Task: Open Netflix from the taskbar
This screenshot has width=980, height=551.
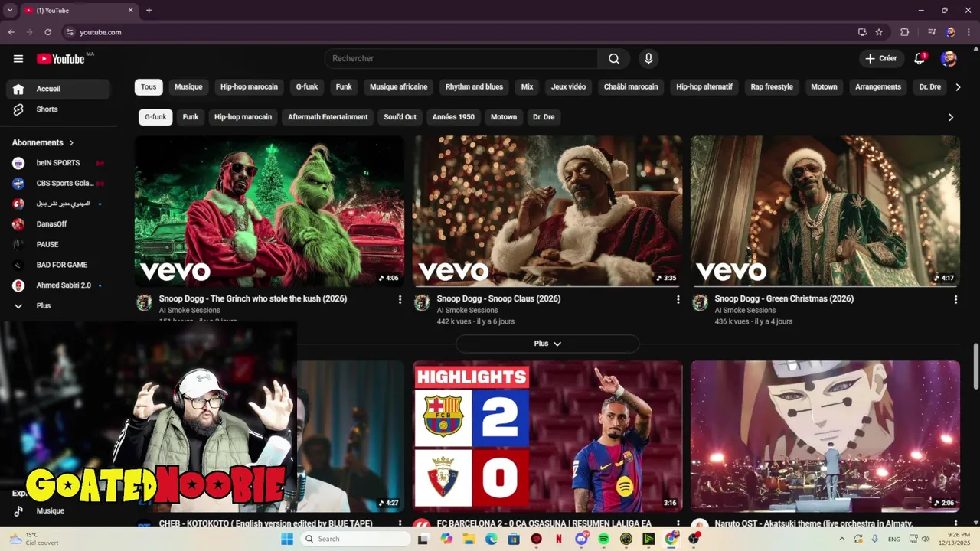Action: point(559,539)
